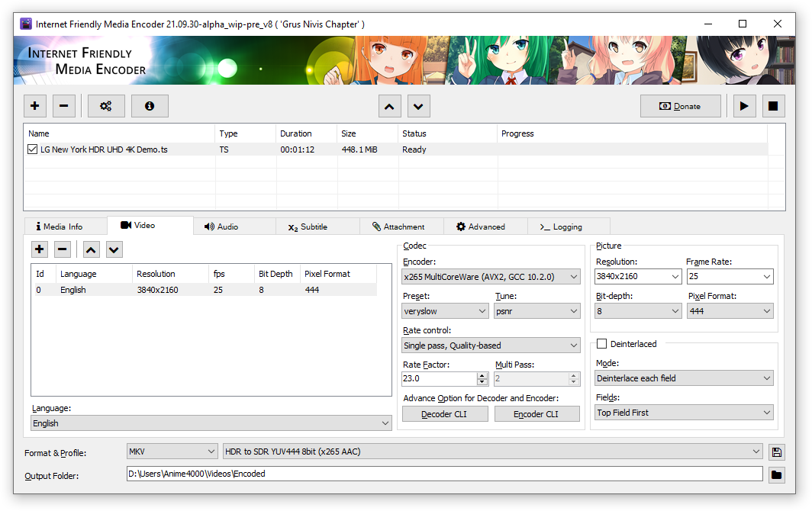Click the info icon in the toolbar

pos(150,105)
